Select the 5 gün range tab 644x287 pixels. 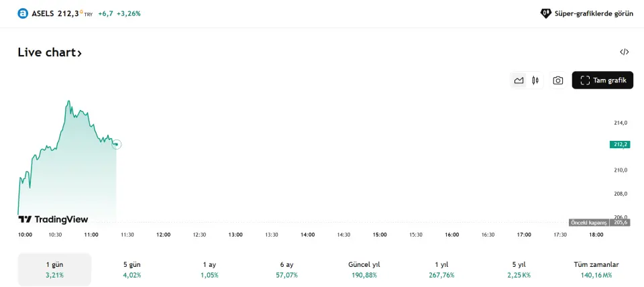133,270
